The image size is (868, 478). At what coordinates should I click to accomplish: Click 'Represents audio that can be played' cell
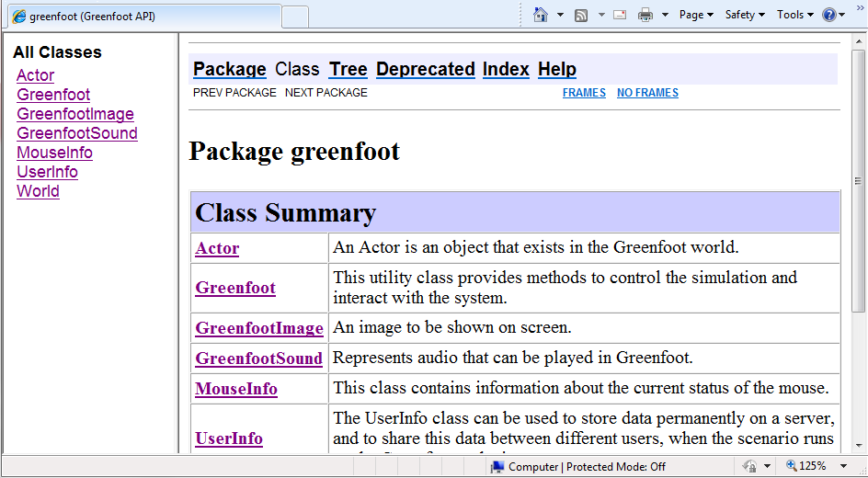584,358
